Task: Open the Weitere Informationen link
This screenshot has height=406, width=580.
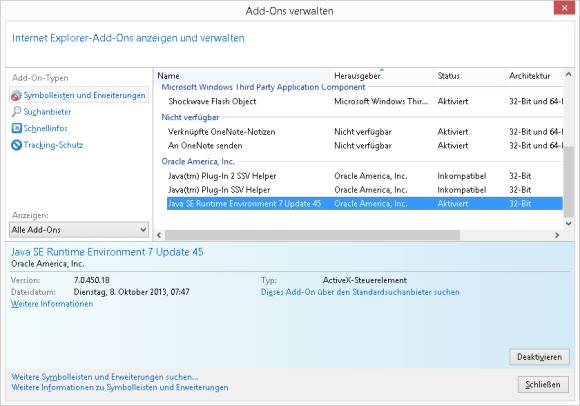Action: (x=52, y=304)
